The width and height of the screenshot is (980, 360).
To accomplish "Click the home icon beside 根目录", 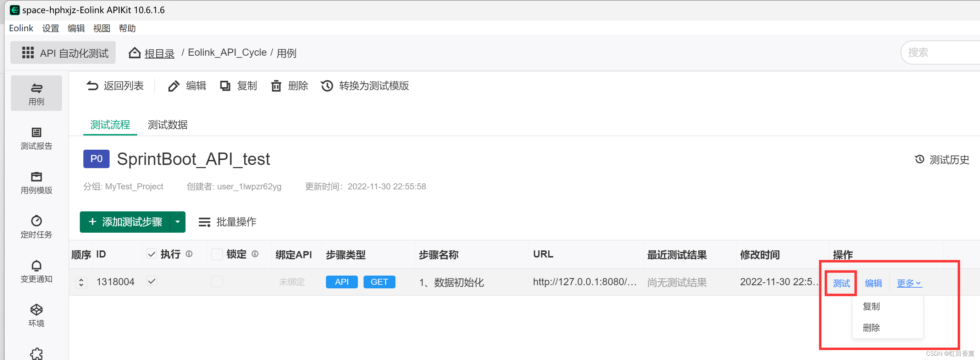I will [135, 52].
